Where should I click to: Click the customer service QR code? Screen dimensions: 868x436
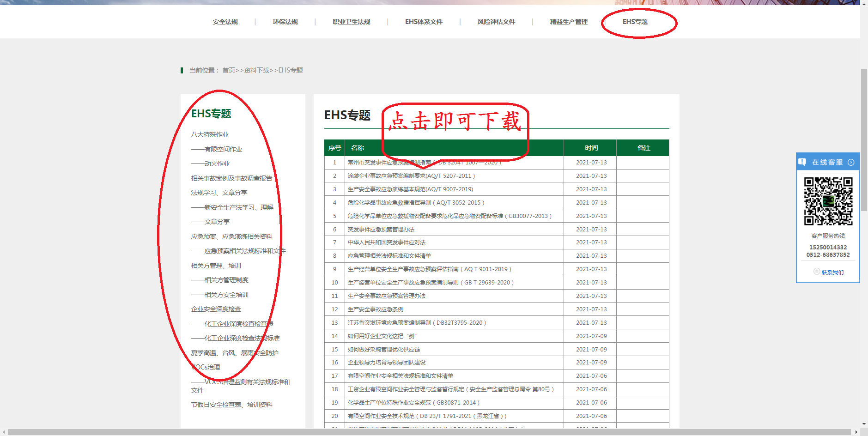pyautogui.click(x=828, y=201)
